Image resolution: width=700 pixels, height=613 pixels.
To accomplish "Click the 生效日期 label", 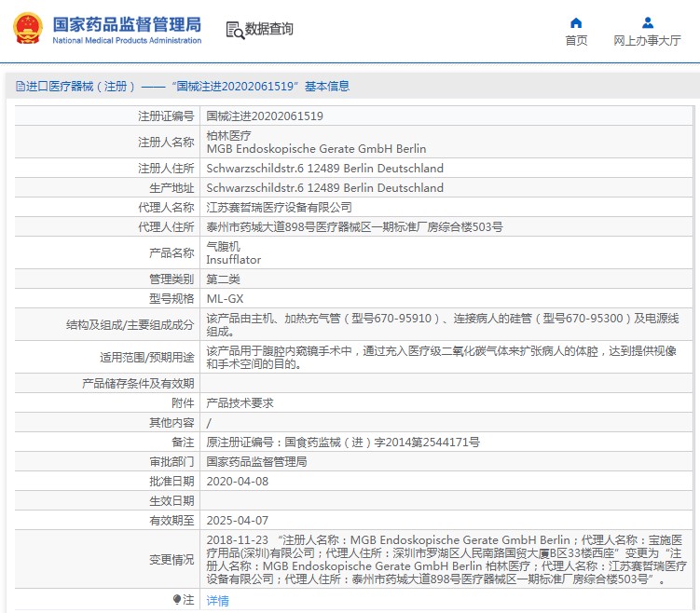I will (172, 501).
